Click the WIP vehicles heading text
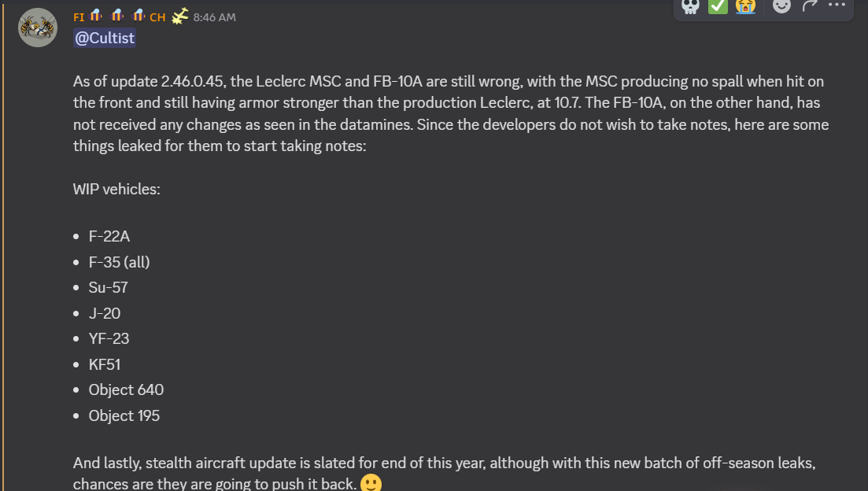868x491 pixels. click(x=116, y=190)
